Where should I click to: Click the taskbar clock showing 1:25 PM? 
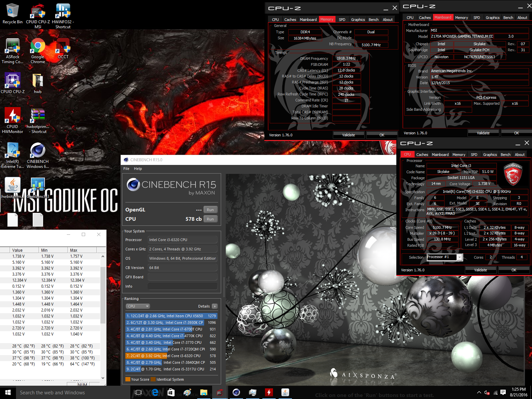coord(519,392)
